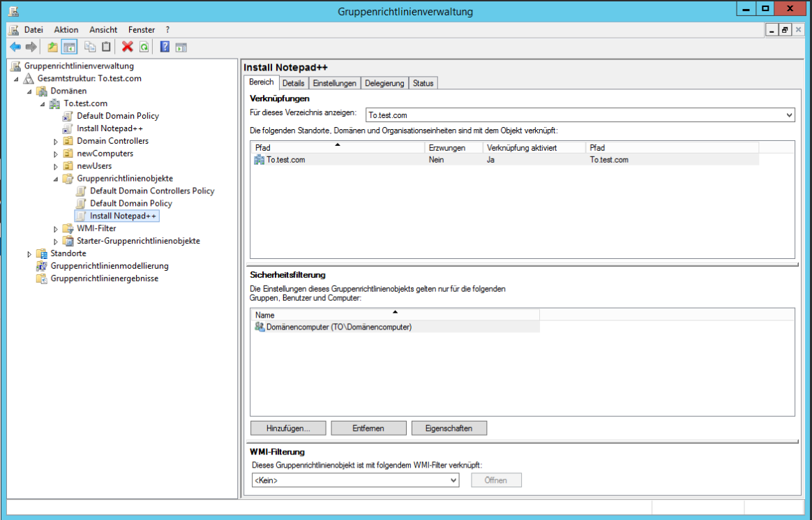The width and height of the screenshot is (812, 520).
Task: Click the copy icon in the toolbar
Action: coord(89,46)
